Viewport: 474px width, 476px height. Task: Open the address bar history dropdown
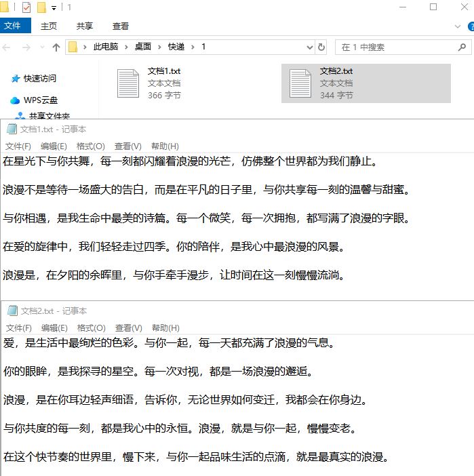pos(309,47)
